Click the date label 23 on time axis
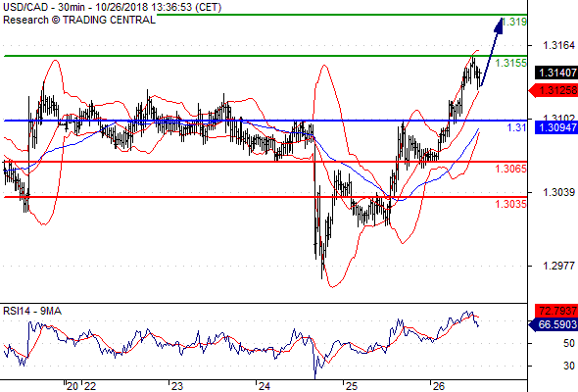578x392 pixels. tap(177, 386)
